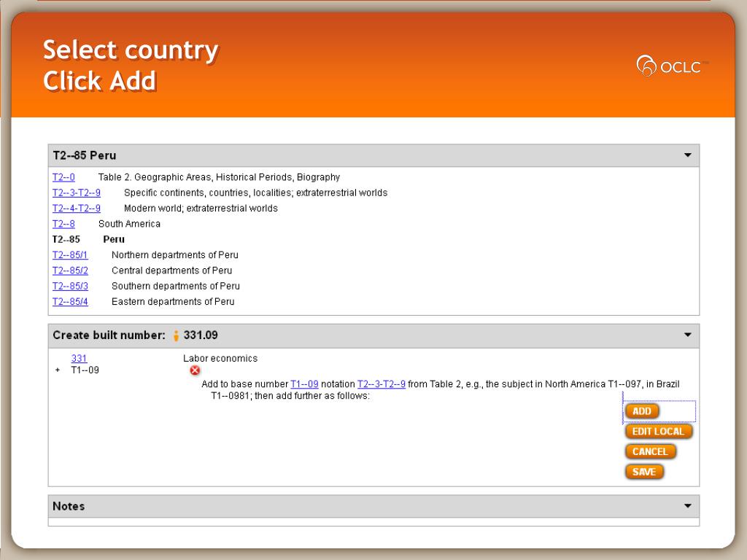Click the CANCEL button
The width and height of the screenshot is (747, 560).
pos(650,451)
